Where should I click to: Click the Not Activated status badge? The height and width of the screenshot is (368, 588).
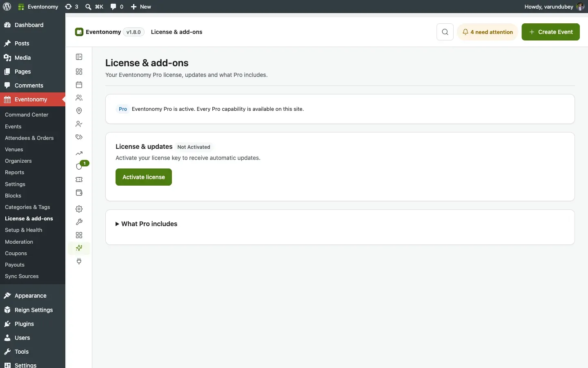click(x=194, y=147)
